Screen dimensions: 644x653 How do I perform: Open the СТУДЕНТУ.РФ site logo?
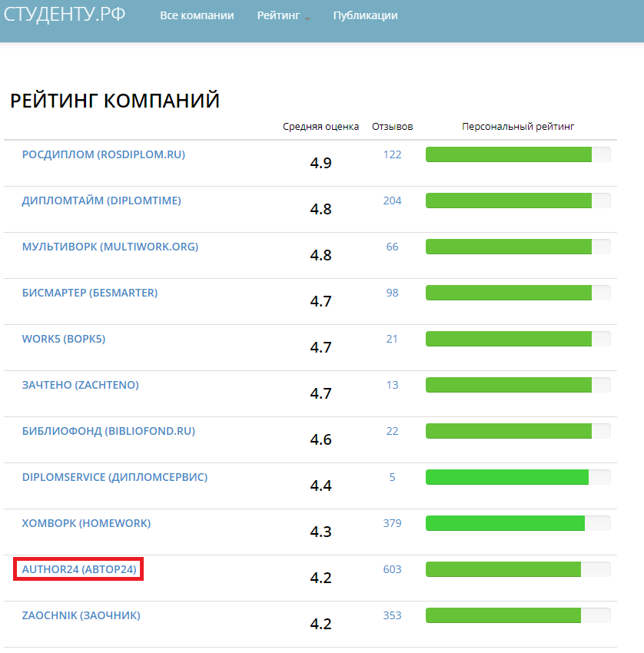click(65, 15)
